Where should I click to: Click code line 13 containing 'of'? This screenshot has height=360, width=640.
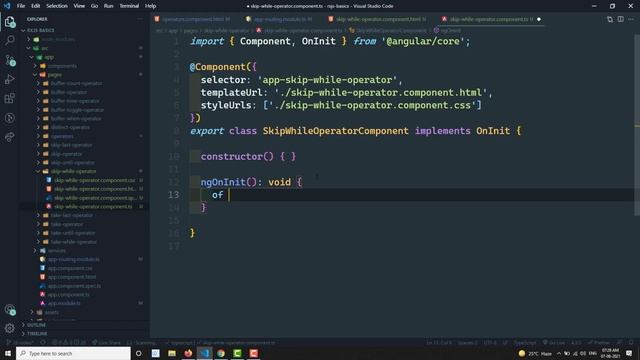click(x=411, y=195)
